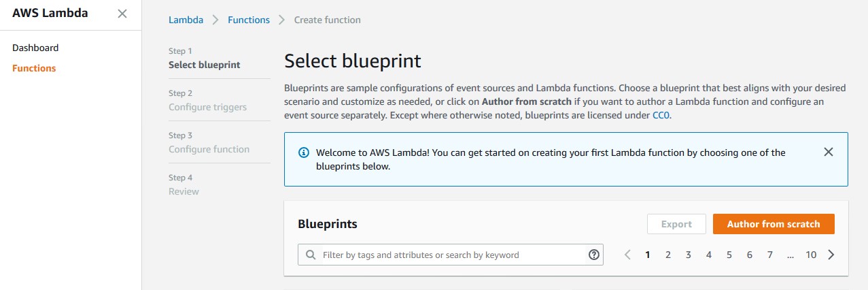Image resolution: width=868 pixels, height=290 pixels.
Task: Open the Lambda breadcrumb link
Action: (186, 20)
